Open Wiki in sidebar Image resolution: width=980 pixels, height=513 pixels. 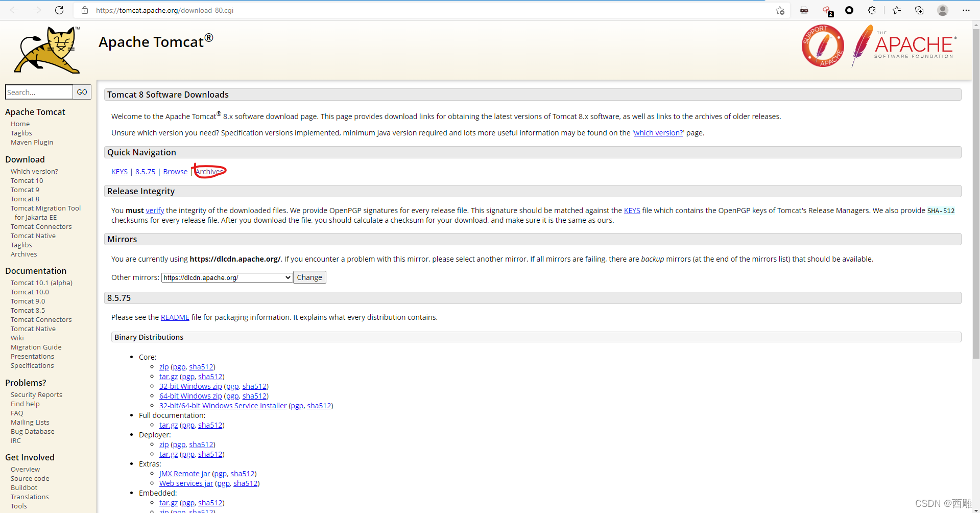(x=17, y=338)
